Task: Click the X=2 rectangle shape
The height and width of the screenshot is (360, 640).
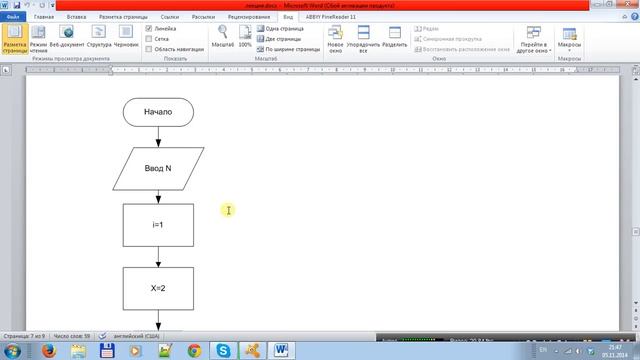Action: [x=158, y=288]
